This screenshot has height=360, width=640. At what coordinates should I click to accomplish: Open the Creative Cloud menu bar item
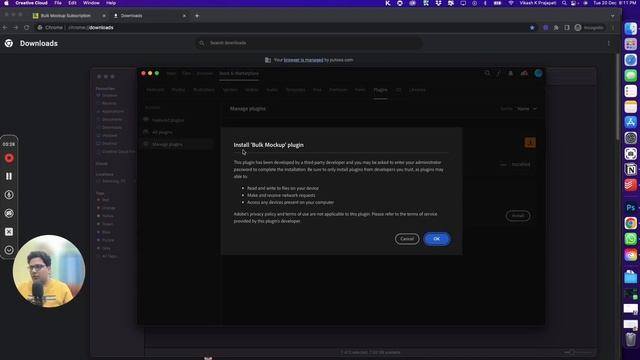click(31, 3)
